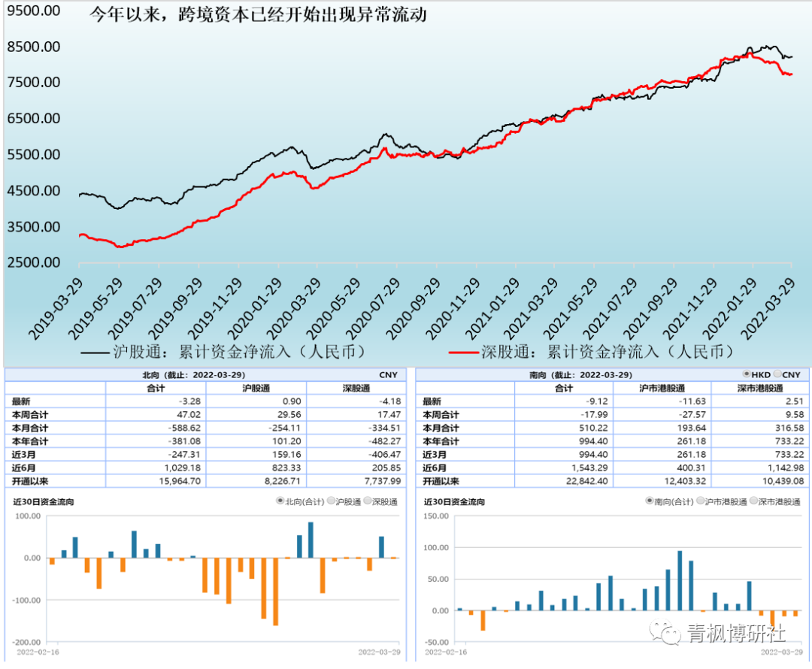Click the black 沪股通 legend line swatch
812x669 pixels.
95,352
